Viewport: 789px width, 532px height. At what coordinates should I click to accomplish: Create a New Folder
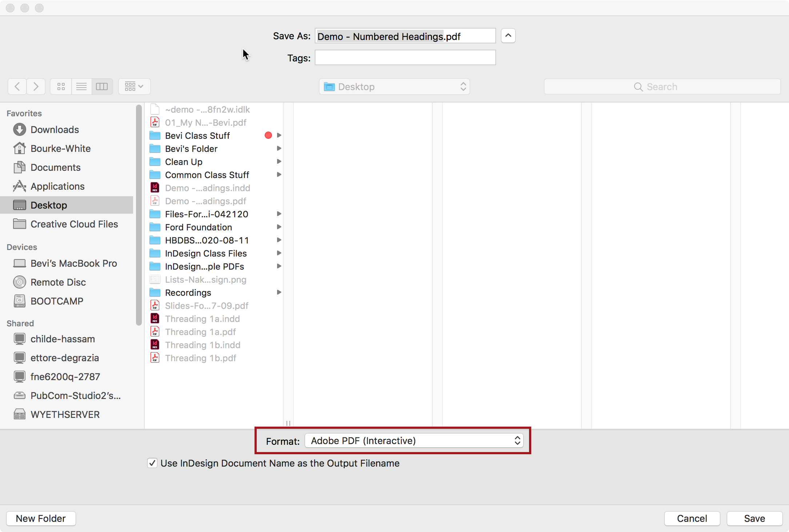41,518
